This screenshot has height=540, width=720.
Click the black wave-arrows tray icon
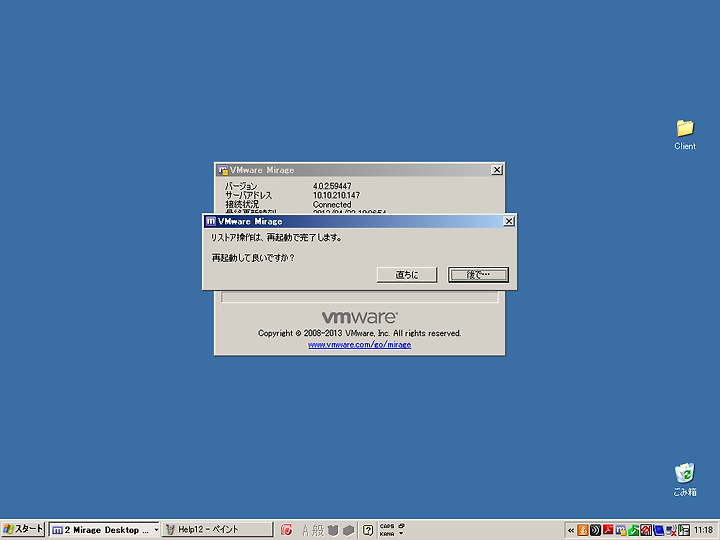596,530
